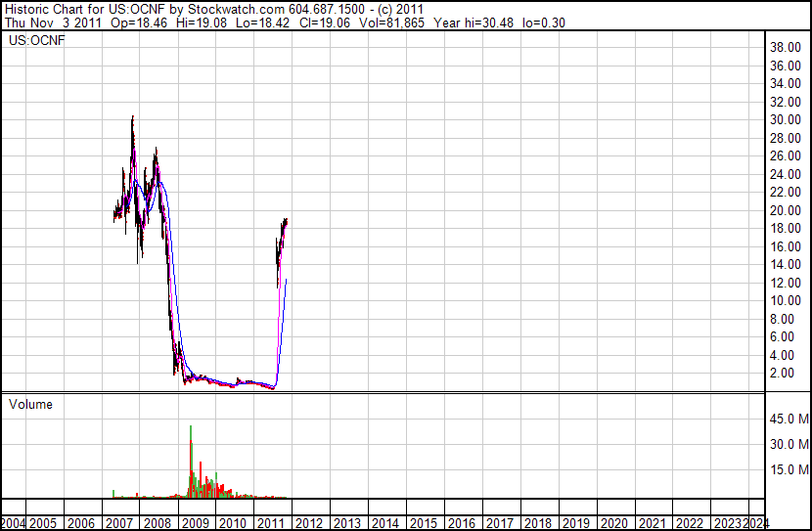
Task: Click the 2004 label on the time axis
Action: pyautogui.click(x=14, y=523)
